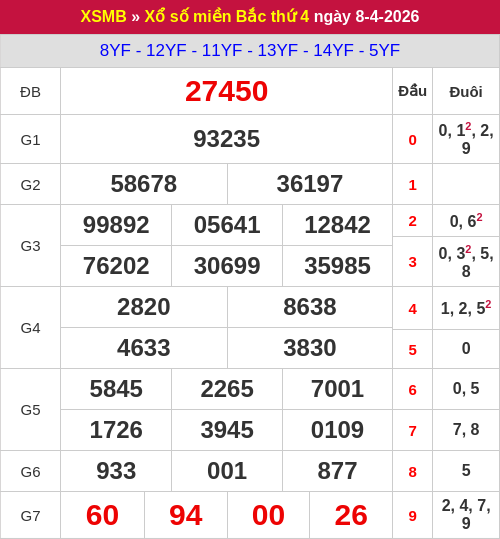Click red Đầu digit 0
The height and width of the screenshot is (539, 500).
[412, 140]
